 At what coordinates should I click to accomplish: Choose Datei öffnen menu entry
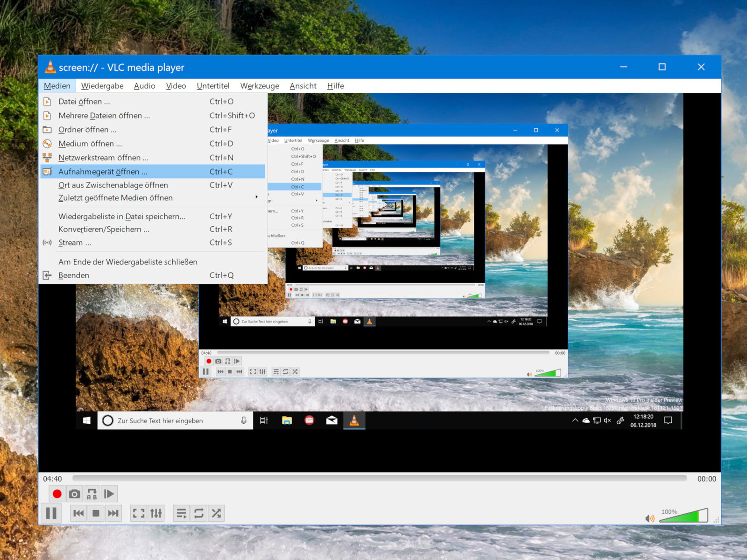coord(153,101)
